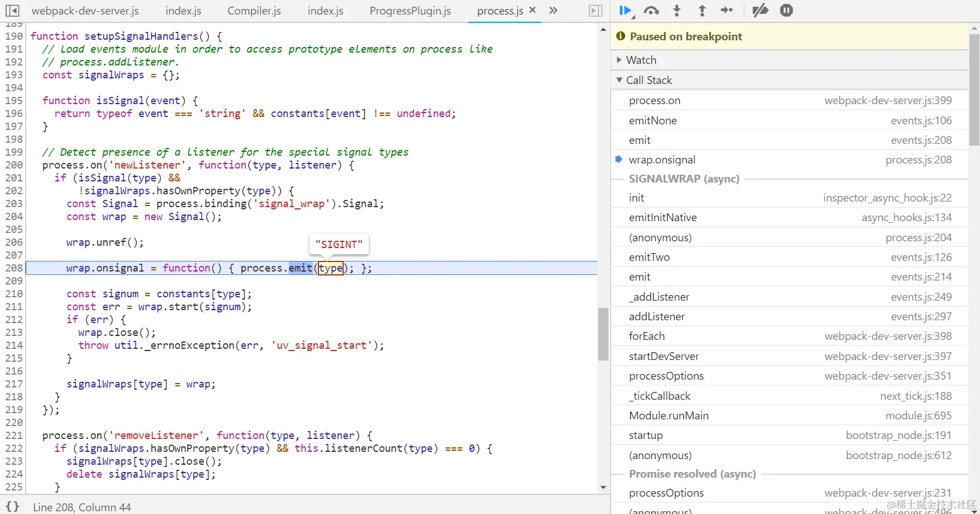Viewport: 980px width, 514px height.
Task: Switch to the ProgressPlugin.js tab
Action: 410,11
